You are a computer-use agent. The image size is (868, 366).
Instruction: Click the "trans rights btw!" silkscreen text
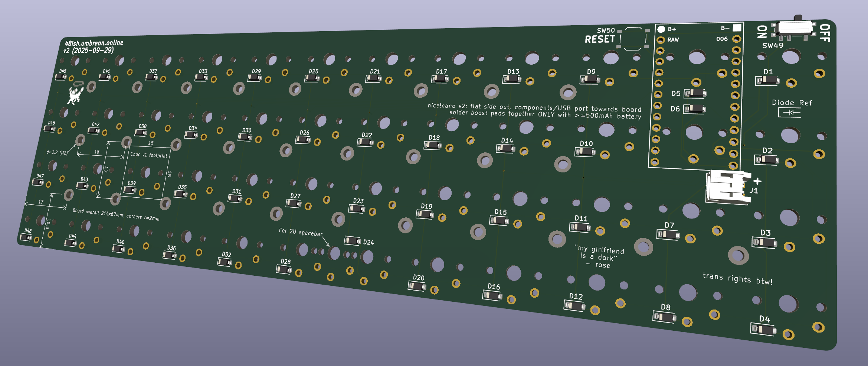tap(737, 279)
